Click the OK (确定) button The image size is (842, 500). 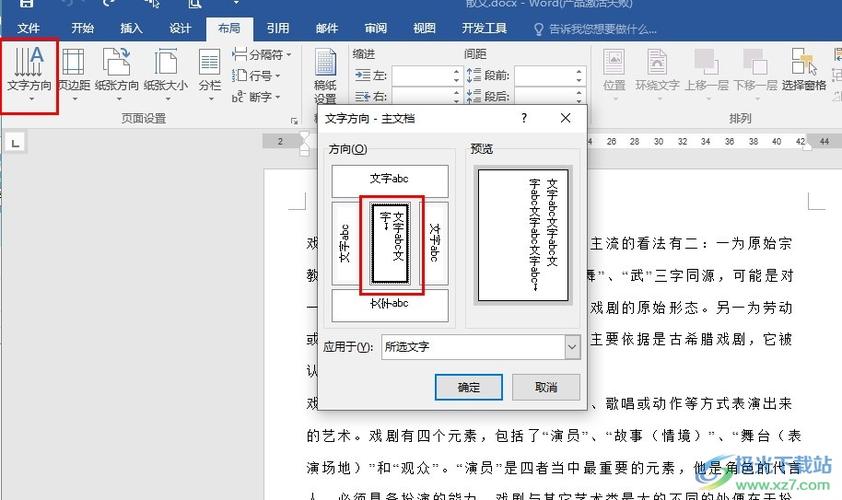tap(469, 387)
